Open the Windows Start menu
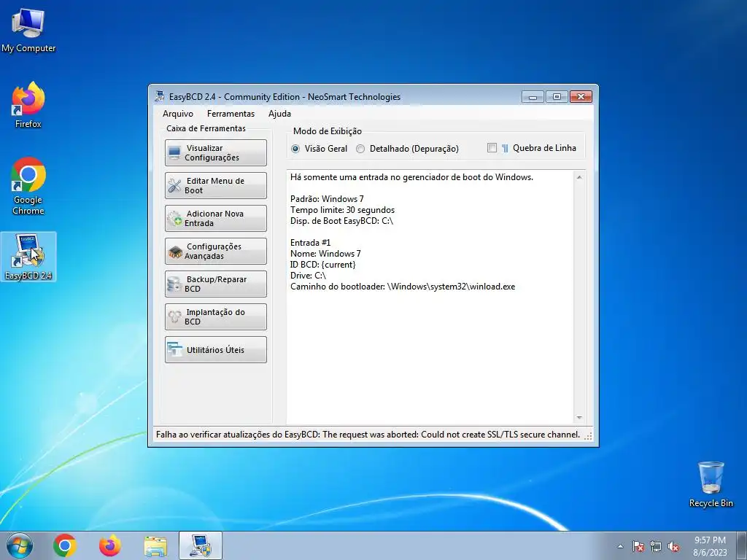 pos(20,545)
